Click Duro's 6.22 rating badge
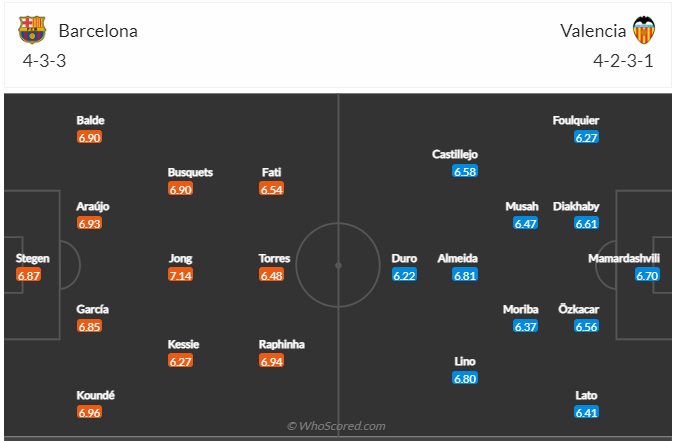 (x=404, y=275)
